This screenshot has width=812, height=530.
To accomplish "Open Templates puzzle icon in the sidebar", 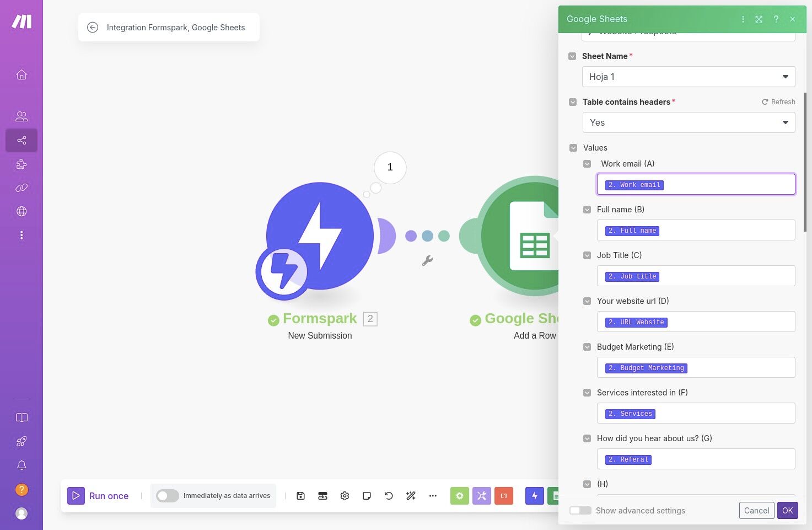I will click(x=21, y=164).
